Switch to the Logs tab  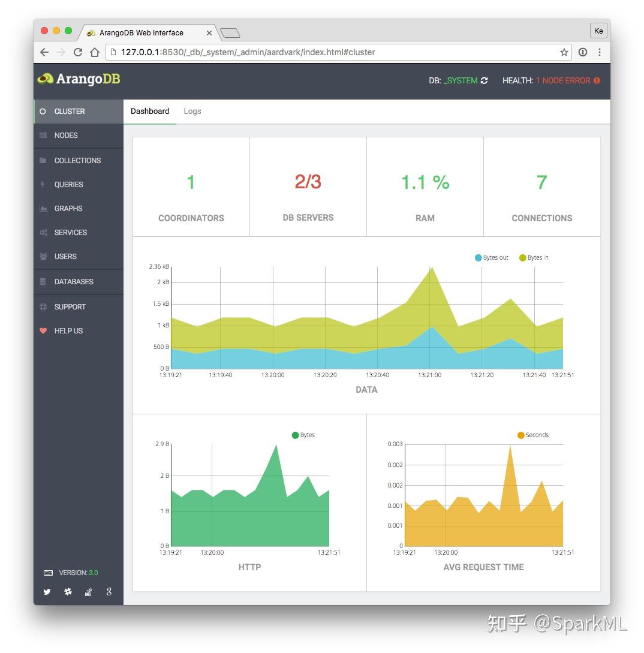(x=192, y=111)
